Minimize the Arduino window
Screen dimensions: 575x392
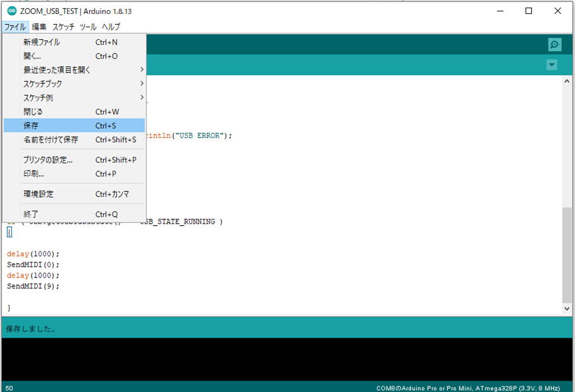(x=500, y=11)
